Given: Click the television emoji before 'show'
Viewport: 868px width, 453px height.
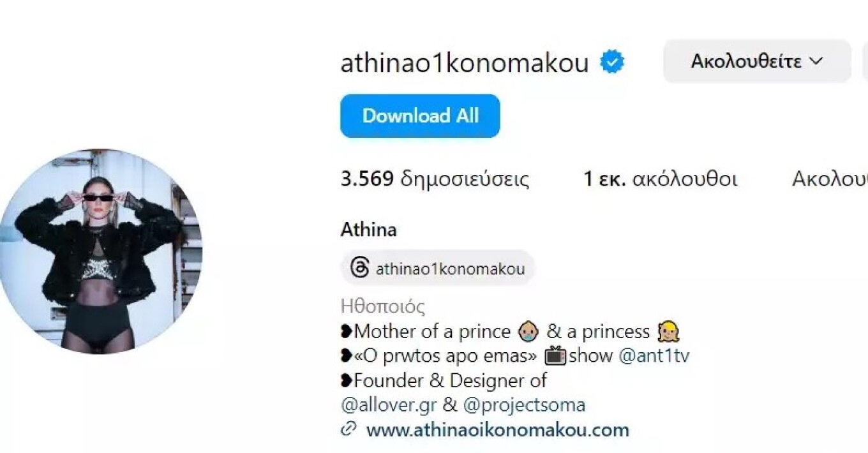Looking at the screenshot, I should pyautogui.click(x=555, y=356).
